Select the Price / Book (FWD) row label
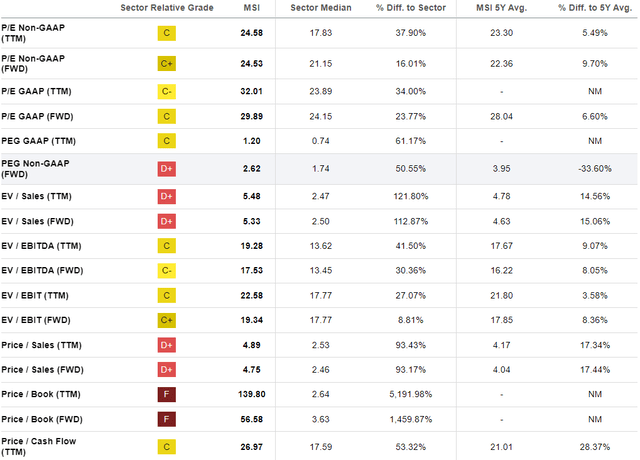The height and width of the screenshot is (460, 640). pos(42,419)
